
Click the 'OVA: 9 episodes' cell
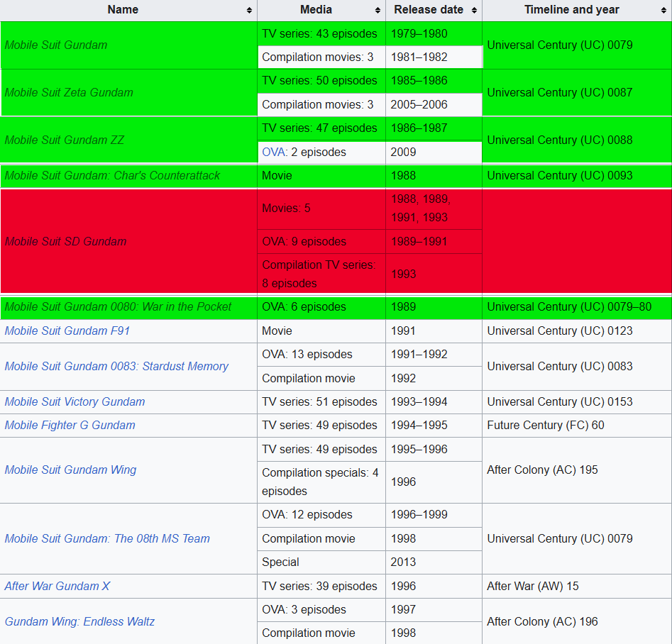click(321, 242)
